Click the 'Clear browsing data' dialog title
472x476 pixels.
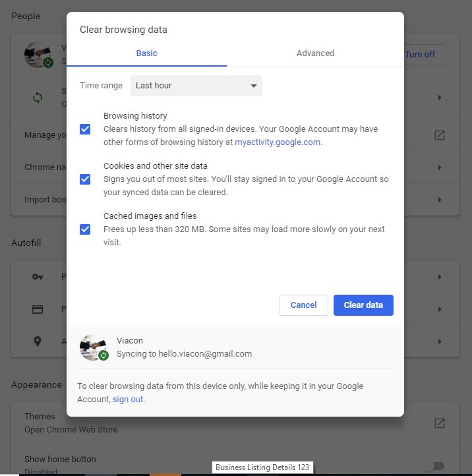[x=123, y=30]
